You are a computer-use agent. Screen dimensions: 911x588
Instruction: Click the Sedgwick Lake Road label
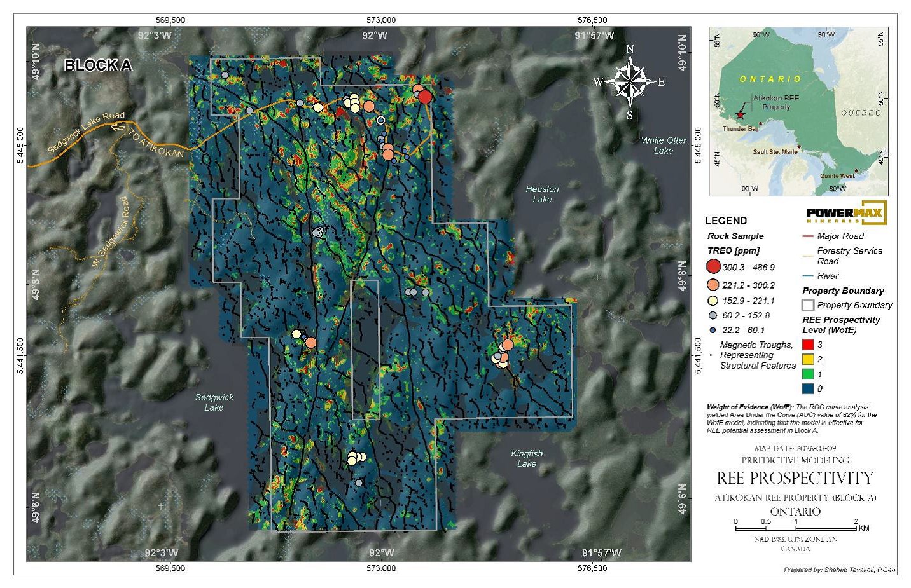pos(87,132)
